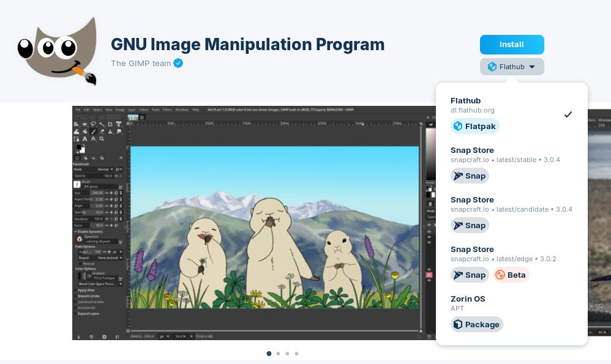Open the main GIMP screenshot with cartoon marmots
The height and width of the screenshot is (364, 611).
click(254, 223)
